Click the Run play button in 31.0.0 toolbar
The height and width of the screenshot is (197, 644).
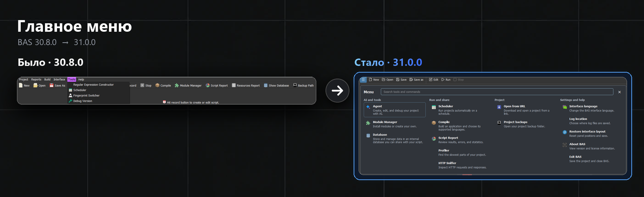[446, 80]
